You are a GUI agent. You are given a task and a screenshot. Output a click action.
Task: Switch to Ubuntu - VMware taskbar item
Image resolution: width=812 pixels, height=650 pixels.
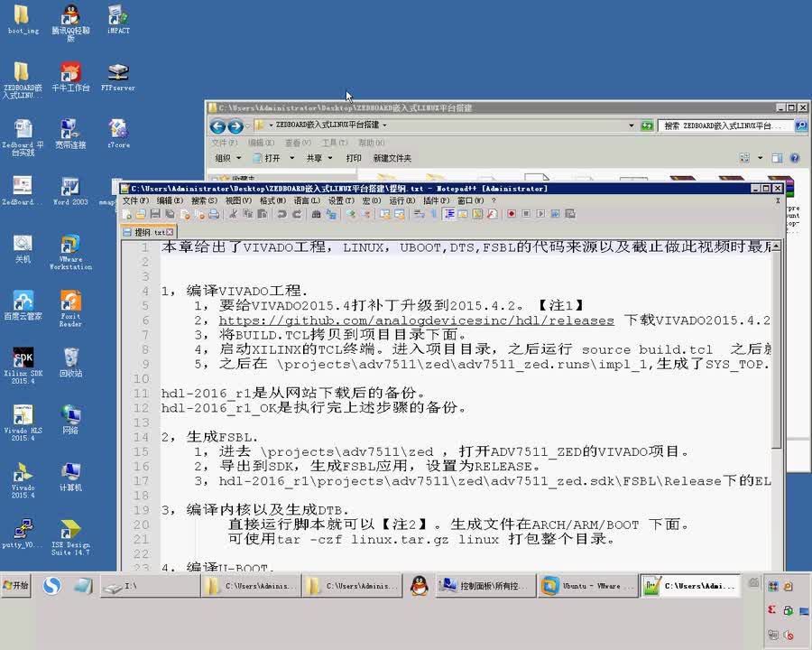point(588,586)
